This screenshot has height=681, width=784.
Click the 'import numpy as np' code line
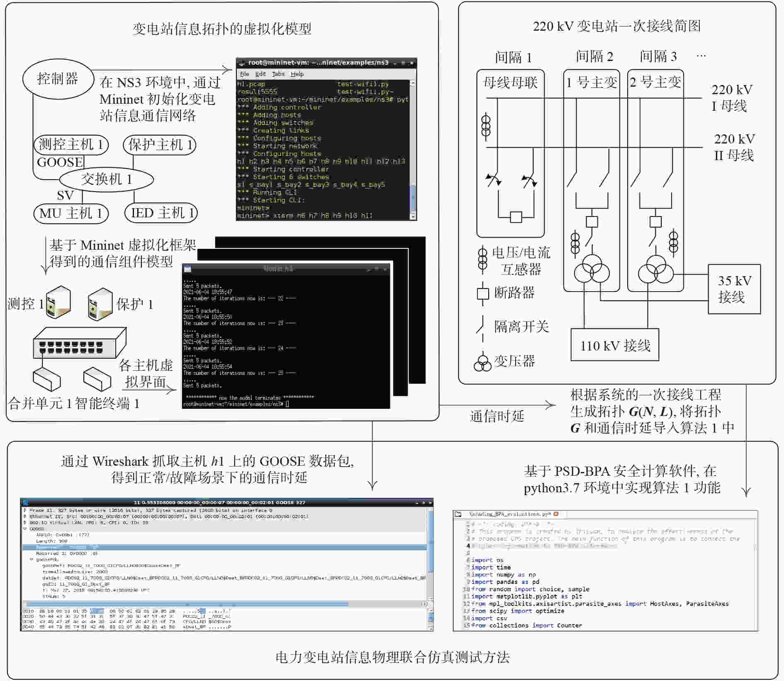[x=504, y=574]
